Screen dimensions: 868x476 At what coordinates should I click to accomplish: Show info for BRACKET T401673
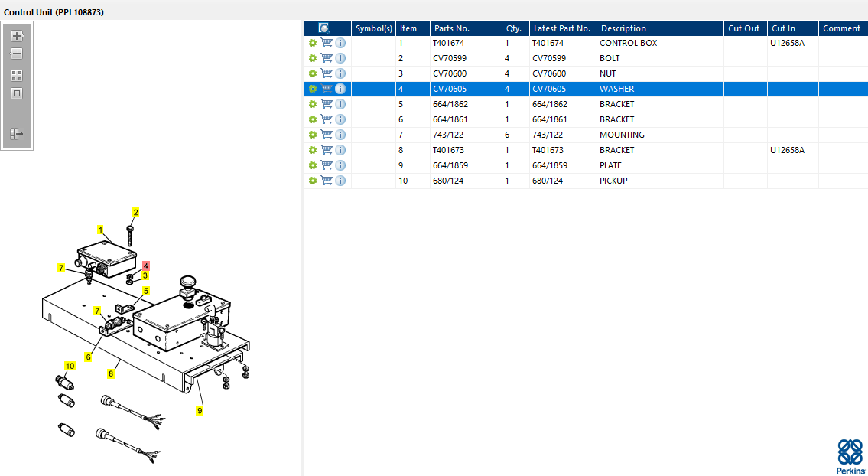point(340,150)
